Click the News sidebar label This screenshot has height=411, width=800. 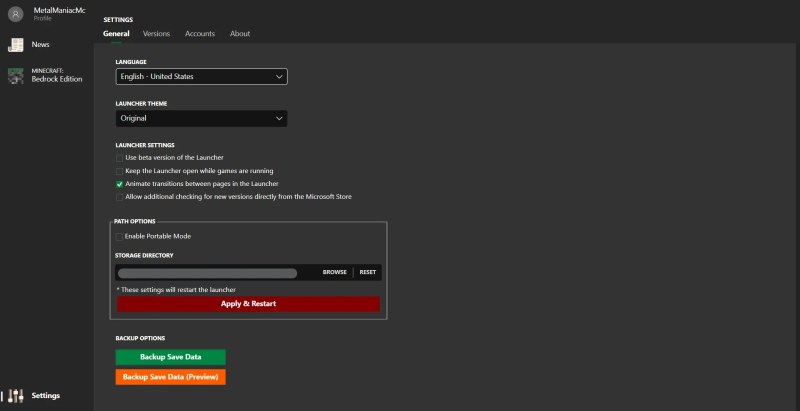[x=40, y=44]
